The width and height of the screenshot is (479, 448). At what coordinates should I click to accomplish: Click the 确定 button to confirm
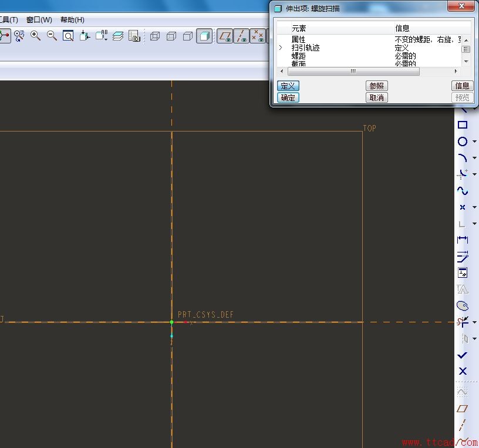(x=288, y=97)
